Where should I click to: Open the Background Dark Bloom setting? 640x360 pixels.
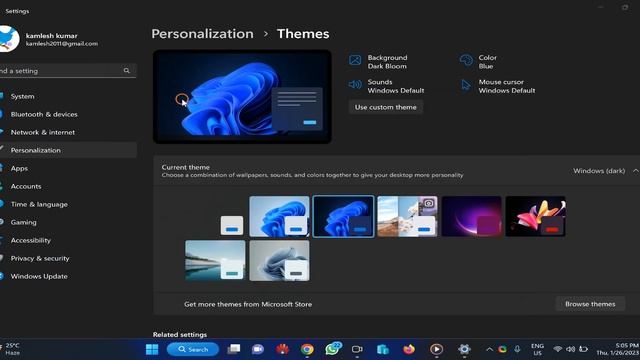pos(378,62)
